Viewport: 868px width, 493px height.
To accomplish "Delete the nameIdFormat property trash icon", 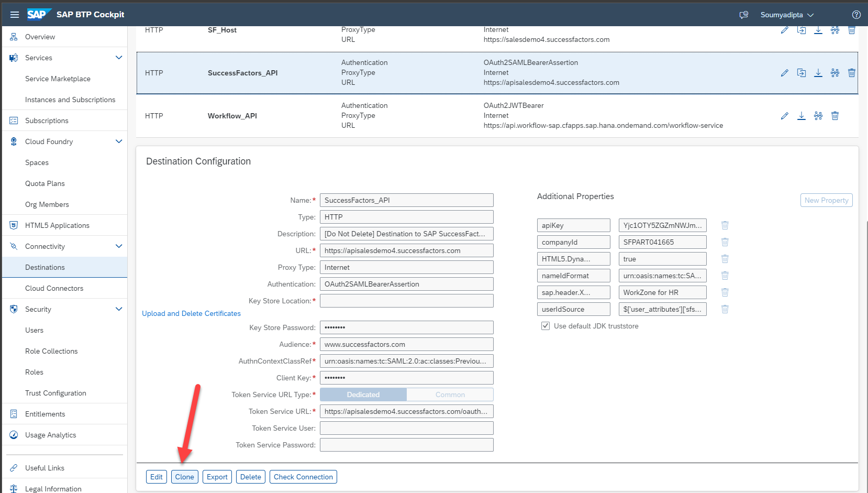I will (x=725, y=276).
